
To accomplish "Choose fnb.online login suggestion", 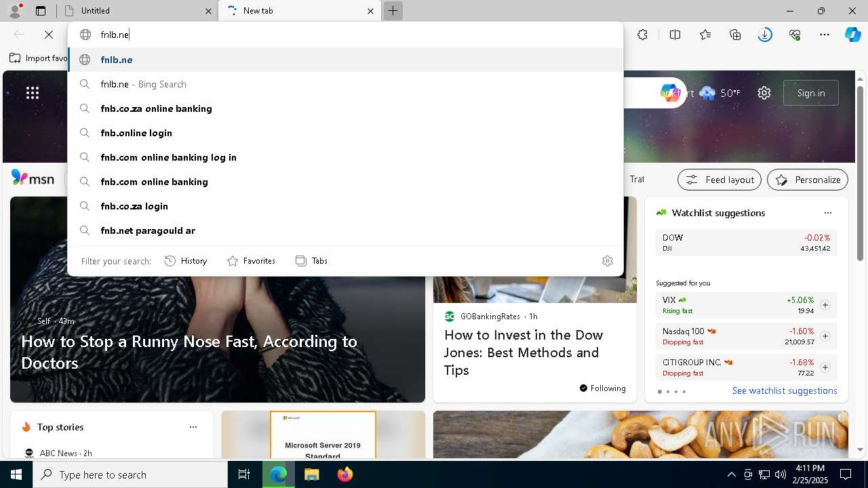I will pos(346,133).
